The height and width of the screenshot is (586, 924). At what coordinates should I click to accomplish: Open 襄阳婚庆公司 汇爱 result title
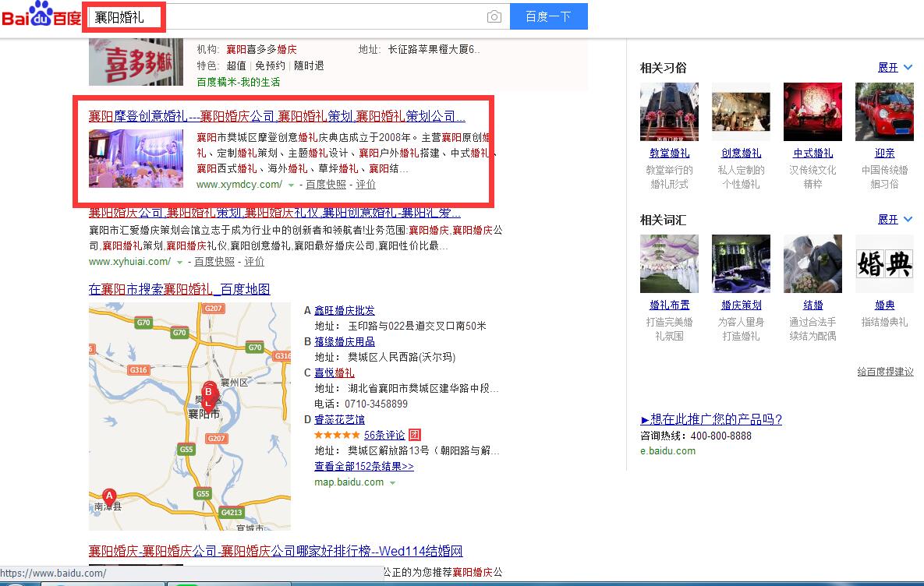coord(274,212)
